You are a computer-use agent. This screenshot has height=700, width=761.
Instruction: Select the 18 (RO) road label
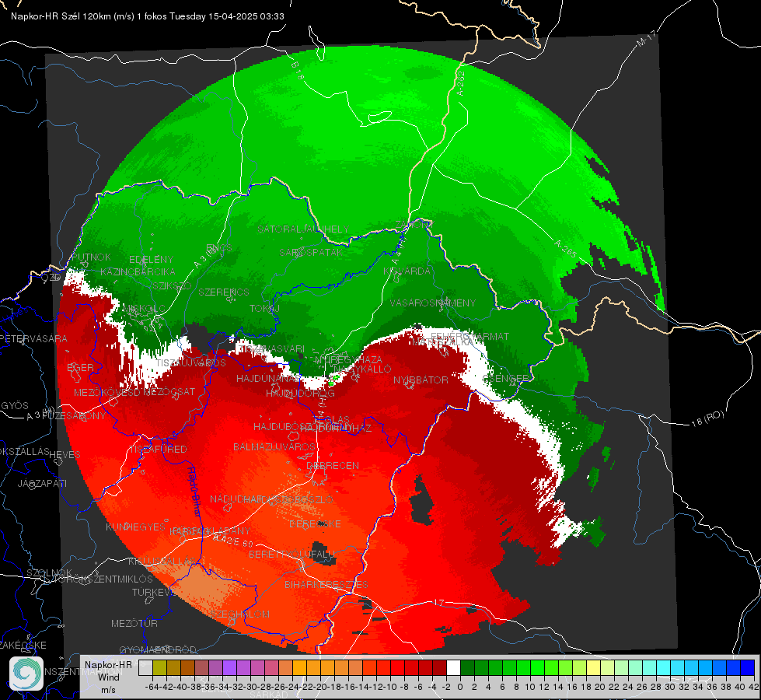pyautogui.click(x=707, y=418)
